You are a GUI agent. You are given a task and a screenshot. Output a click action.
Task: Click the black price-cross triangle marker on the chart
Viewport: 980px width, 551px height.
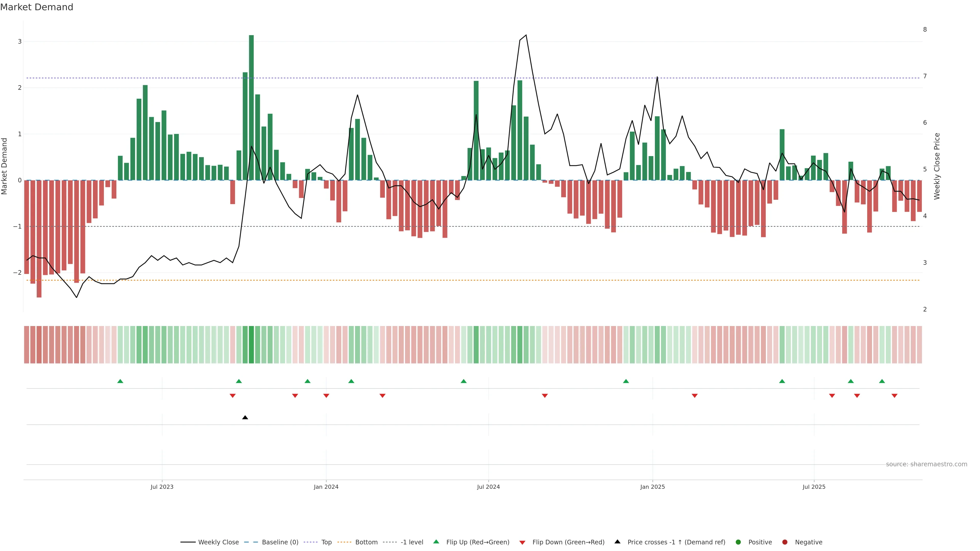click(x=245, y=418)
